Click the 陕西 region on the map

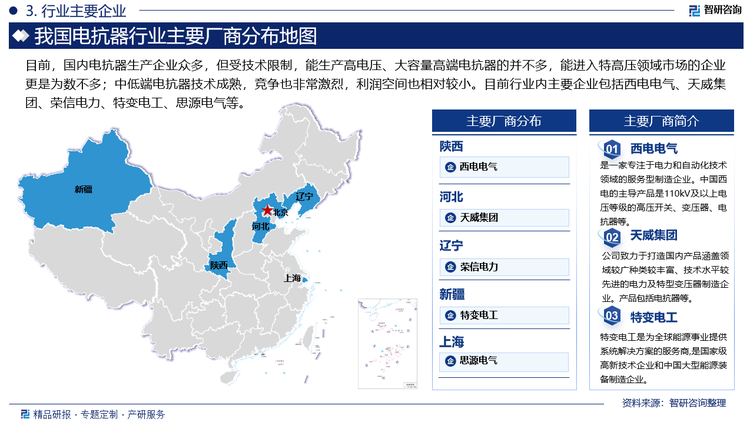(x=221, y=249)
